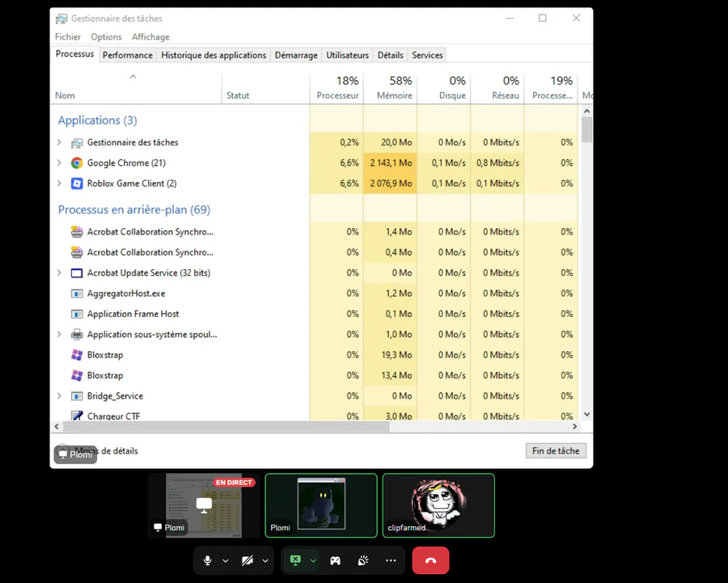Mute the microphone in call controls
728x583 pixels.
pyautogui.click(x=208, y=560)
